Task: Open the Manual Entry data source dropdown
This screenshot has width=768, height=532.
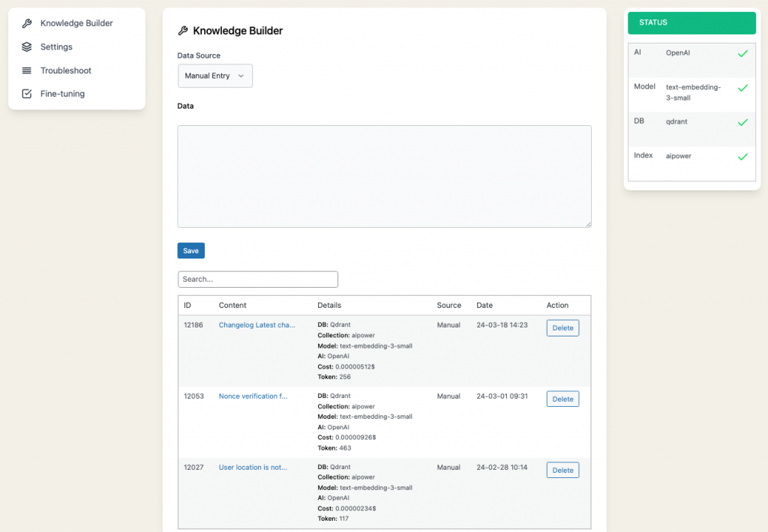Action: pos(214,76)
